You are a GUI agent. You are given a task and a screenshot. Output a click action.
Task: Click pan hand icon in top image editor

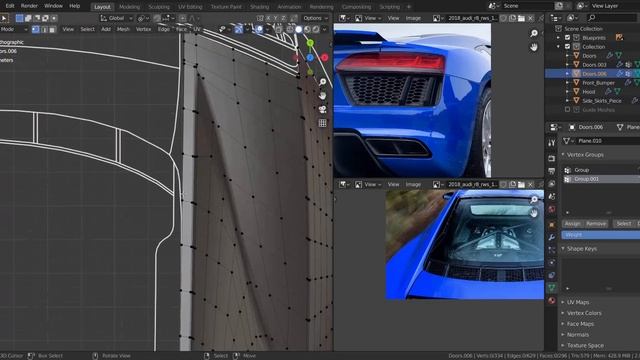pos(534,47)
